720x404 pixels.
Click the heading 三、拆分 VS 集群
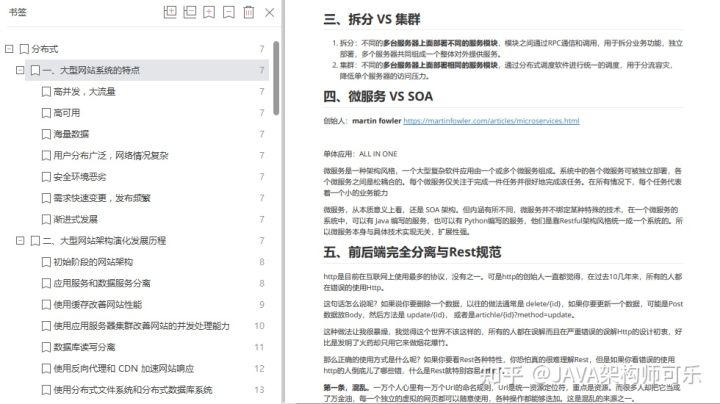[x=372, y=19]
